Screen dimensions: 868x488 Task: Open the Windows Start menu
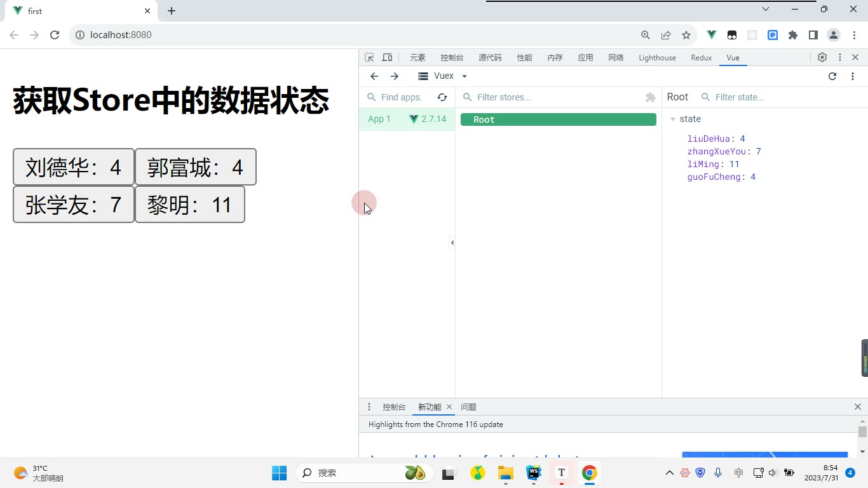click(279, 473)
